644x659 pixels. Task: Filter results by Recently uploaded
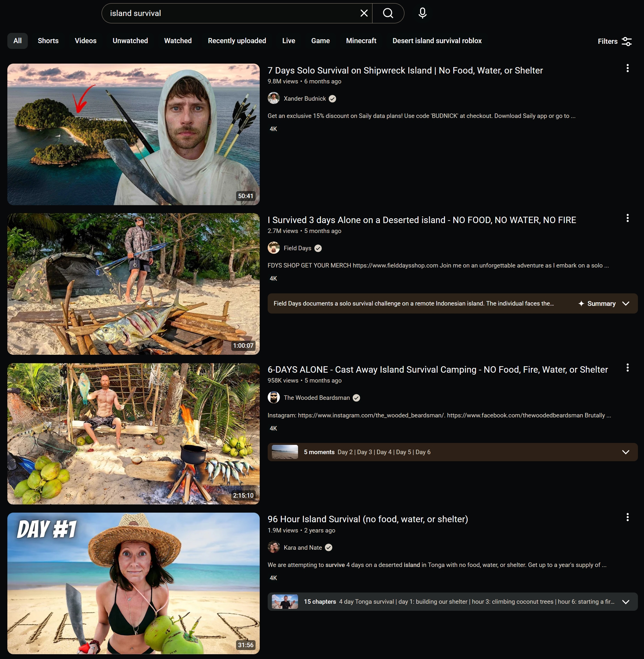click(x=237, y=41)
